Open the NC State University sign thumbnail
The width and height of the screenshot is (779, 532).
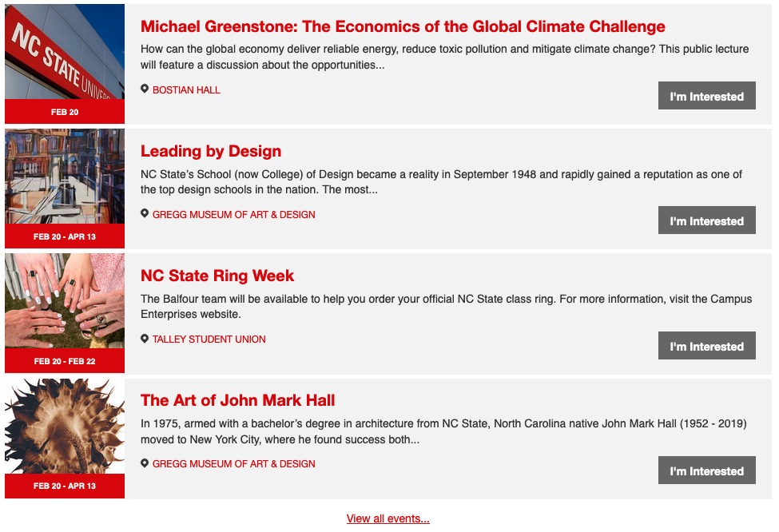tap(65, 52)
